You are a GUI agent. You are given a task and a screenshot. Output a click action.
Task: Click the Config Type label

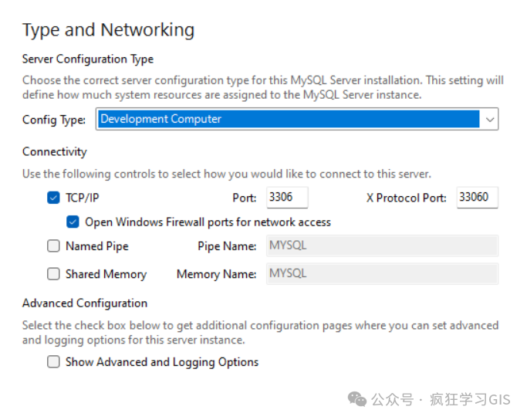pos(54,120)
